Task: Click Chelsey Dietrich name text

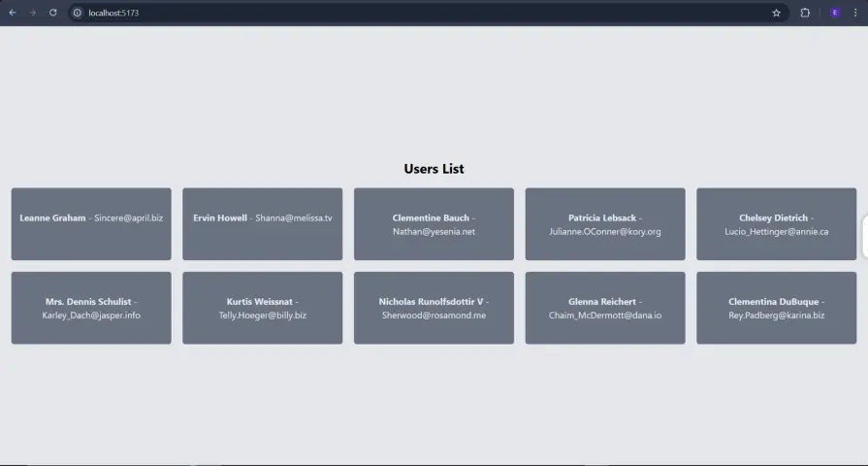Action: click(773, 217)
